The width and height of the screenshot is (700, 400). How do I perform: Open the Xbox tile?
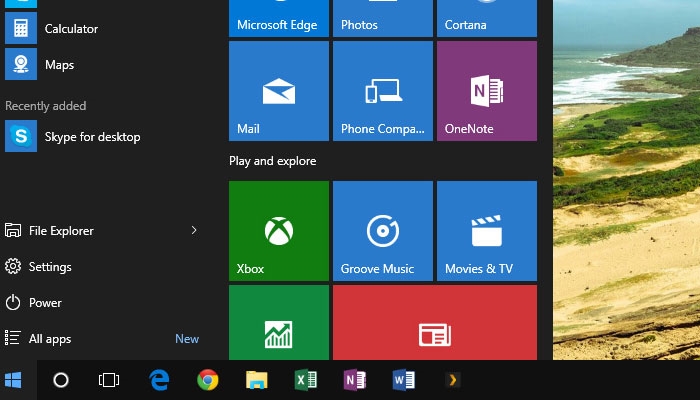pyautogui.click(x=279, y=231)
